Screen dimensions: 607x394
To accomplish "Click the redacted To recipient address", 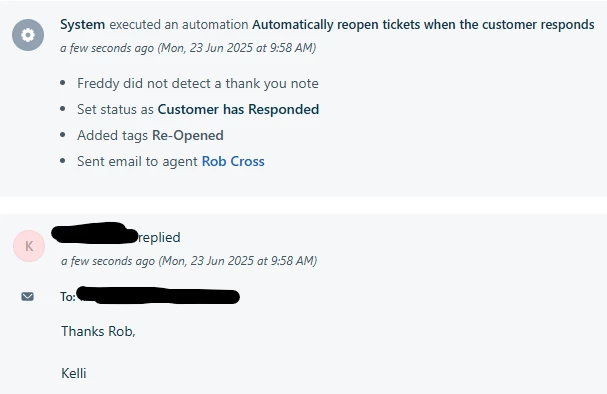I will (x=158, y=296).
